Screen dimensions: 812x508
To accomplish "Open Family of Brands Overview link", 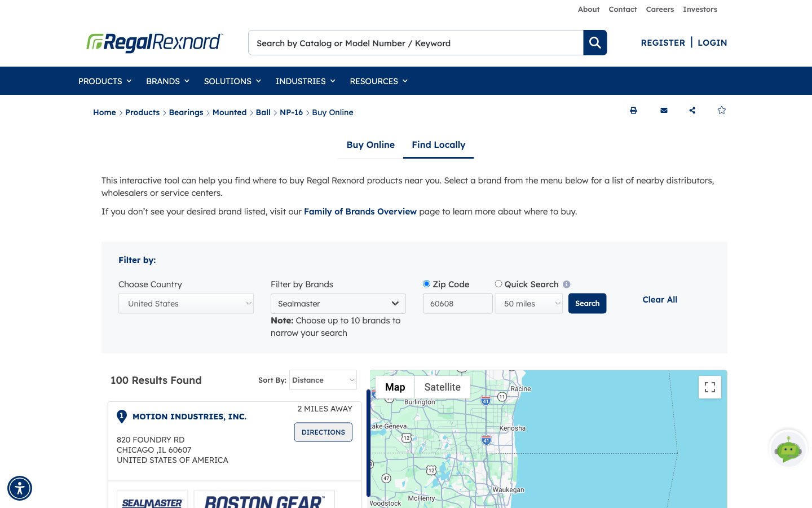I will pyautogui.click(x=360, y=212).
